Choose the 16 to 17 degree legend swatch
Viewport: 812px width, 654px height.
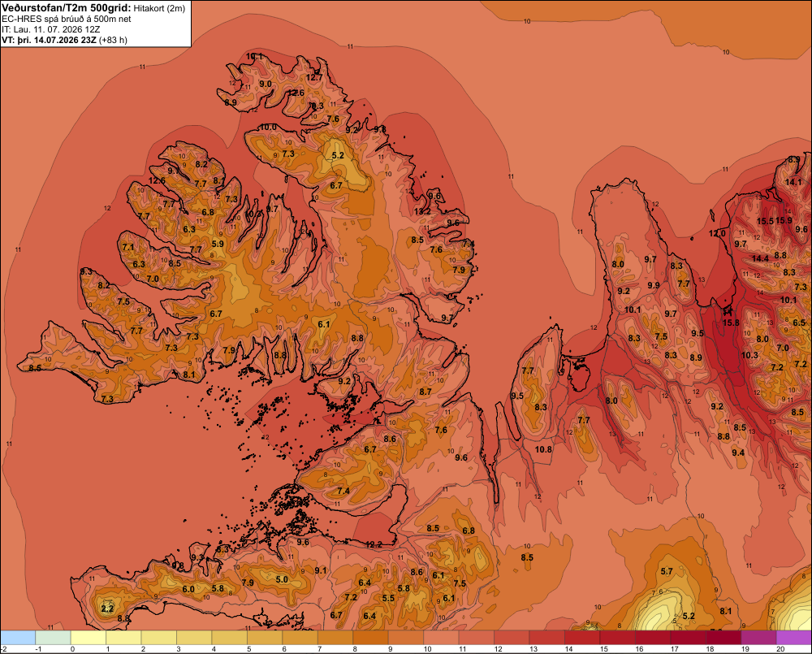click(653, 637)
